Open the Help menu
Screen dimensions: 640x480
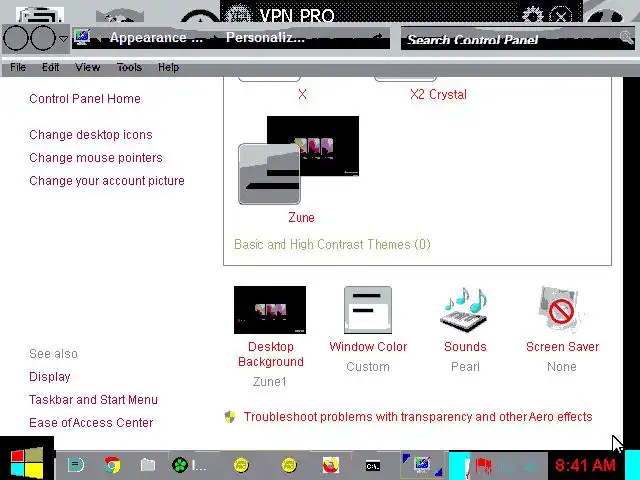pyautogui.click(x=169, y=67)
